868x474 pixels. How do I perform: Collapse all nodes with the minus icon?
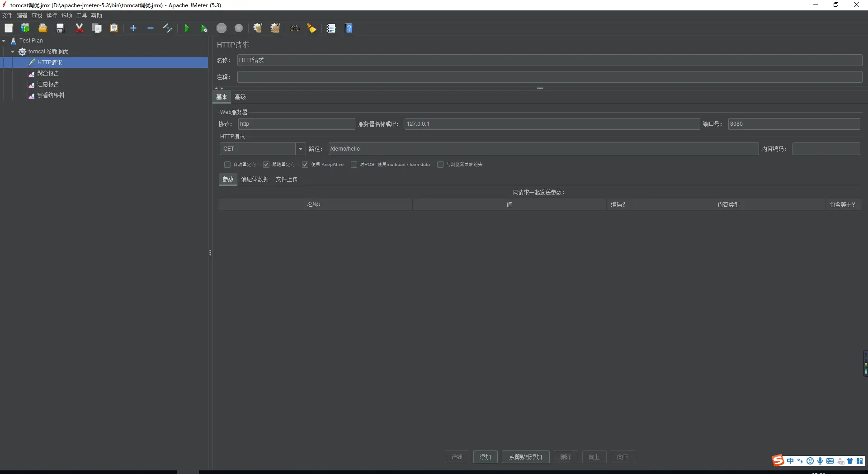[151, 28]
